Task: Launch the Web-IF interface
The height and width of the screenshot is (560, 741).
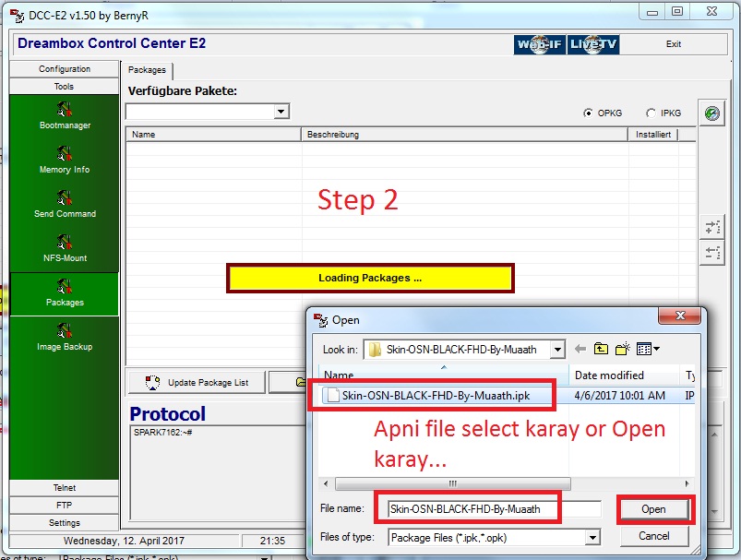Action: click(540, 44)
